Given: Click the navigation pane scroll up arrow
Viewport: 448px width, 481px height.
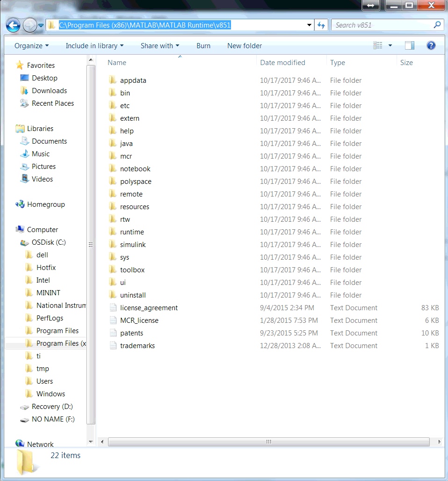Looking at the screenshot, I should pyautogui.click(x=91, y=60).
